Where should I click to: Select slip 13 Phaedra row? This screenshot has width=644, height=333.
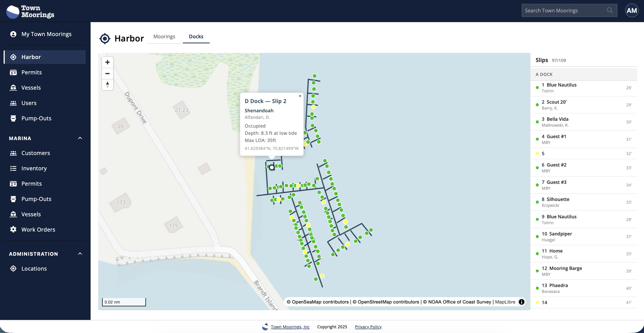(584, 288)
